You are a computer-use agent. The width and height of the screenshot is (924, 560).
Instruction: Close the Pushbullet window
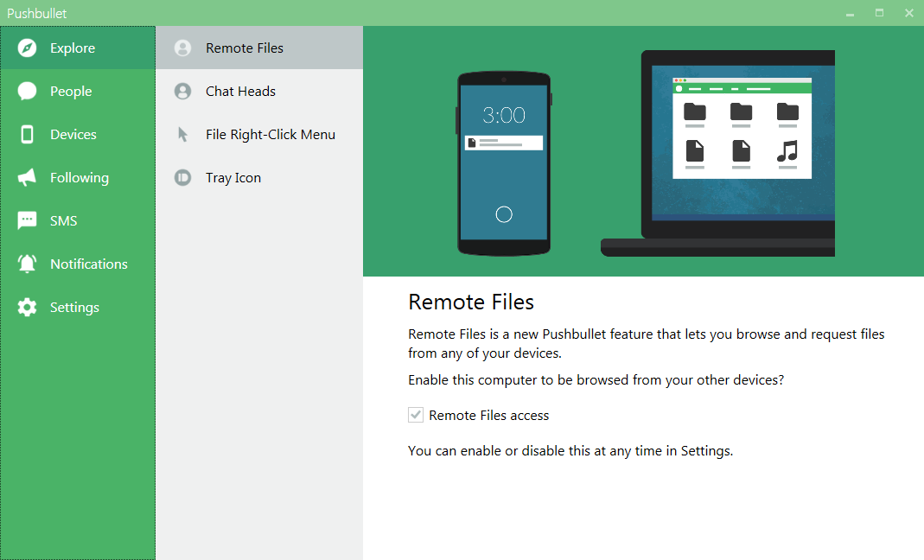click(908, 13)
